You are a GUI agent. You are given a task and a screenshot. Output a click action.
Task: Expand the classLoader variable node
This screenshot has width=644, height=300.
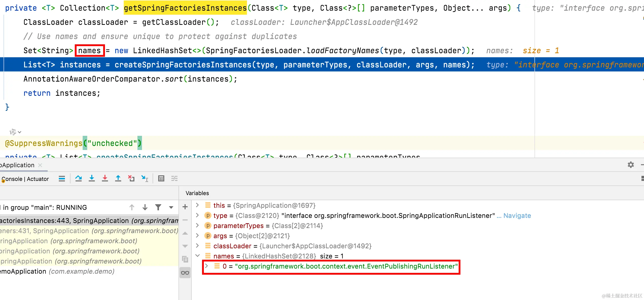click(x=198, y=246)
